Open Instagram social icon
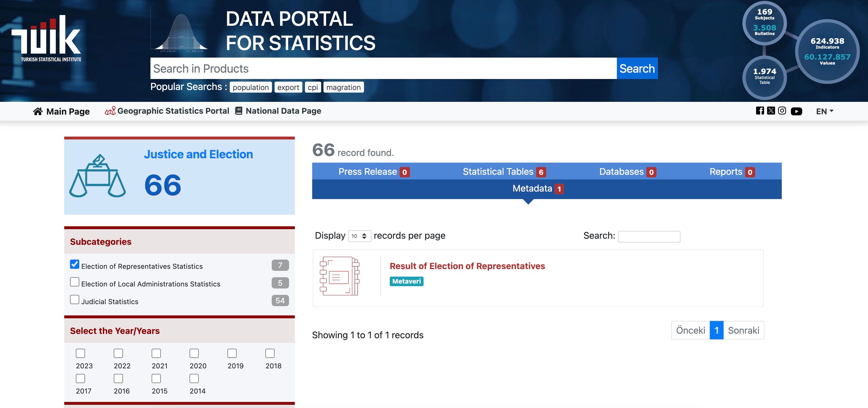The height and width of the screenshot is (408, 868). pos(782,111)
